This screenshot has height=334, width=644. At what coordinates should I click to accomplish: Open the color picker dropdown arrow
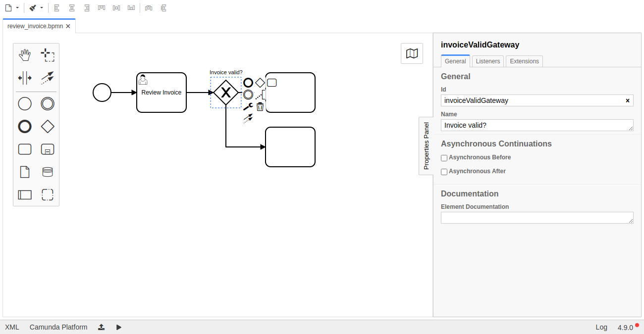(x=42, y=8)
